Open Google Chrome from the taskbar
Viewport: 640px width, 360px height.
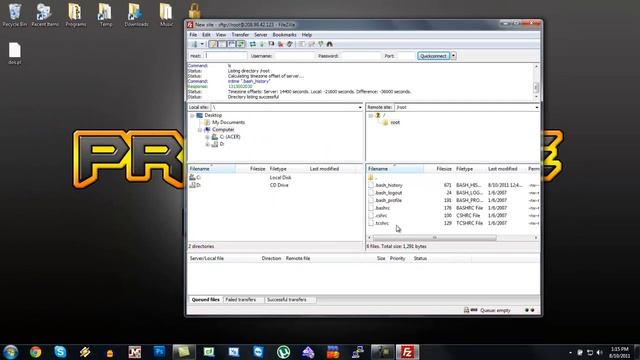point(36,352)
